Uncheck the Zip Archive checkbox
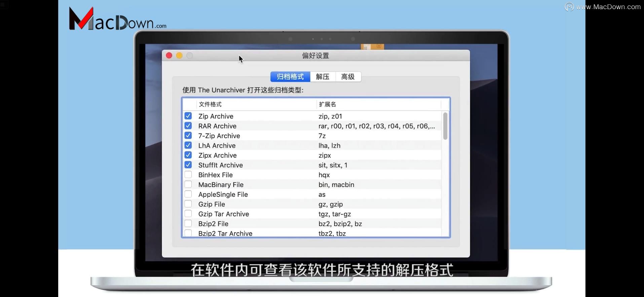Viewport: 644px width, 297px height. 188,116
